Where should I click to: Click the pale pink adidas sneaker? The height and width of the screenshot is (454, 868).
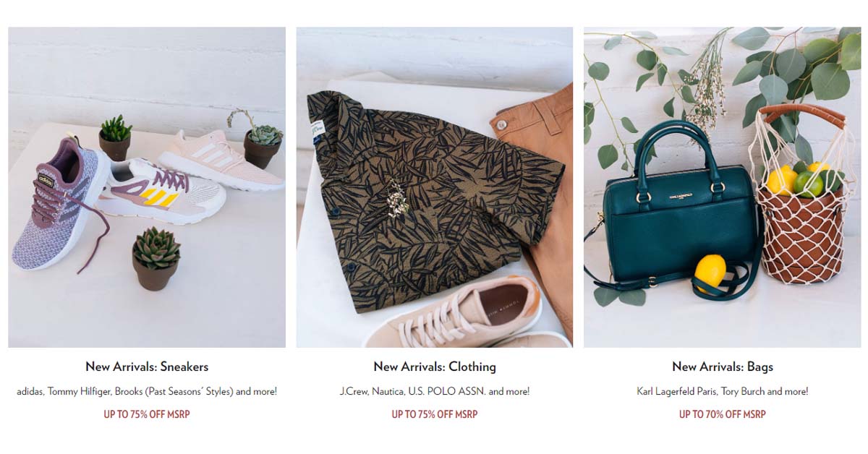[x=221, y=160]
